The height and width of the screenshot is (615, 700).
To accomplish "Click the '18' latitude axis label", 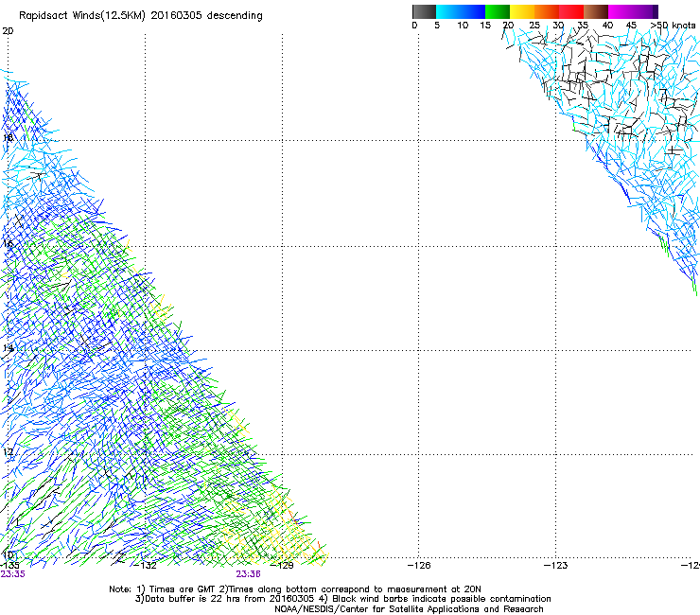I will tap(8, 137).
